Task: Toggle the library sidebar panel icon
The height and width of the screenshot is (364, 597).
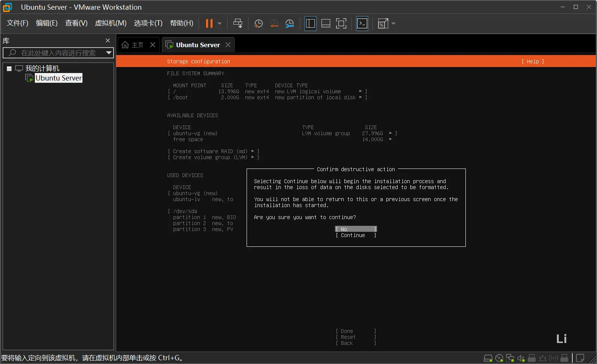Action: 310,24
